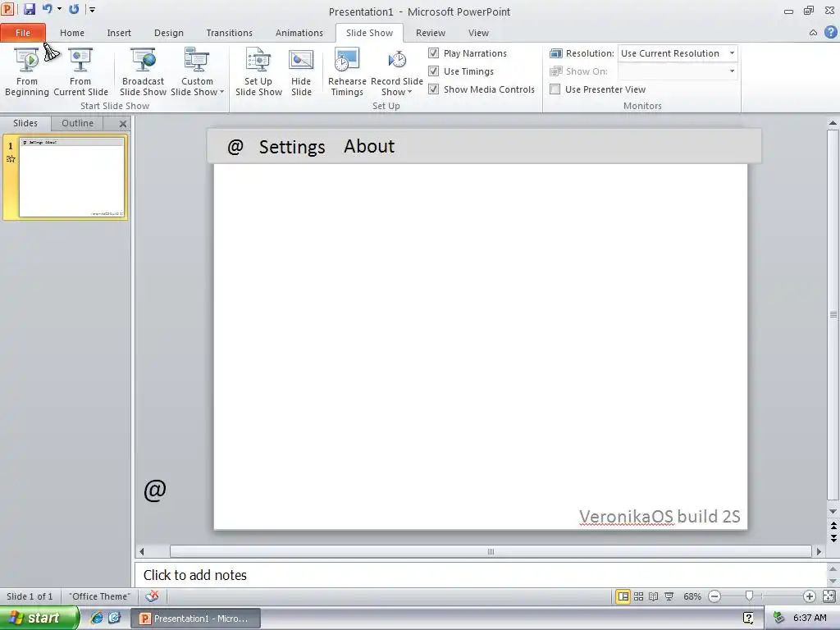Viewport: 840px width, 630px height.
Task: Open the Undo history dropdown arrow
Action: (x=59, y=9)
